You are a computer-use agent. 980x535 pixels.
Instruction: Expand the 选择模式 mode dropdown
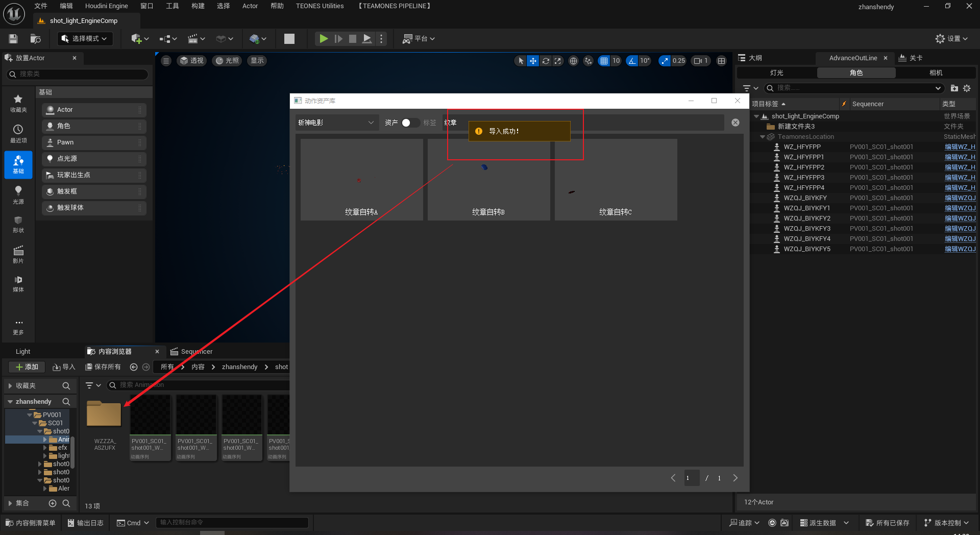[x=85, y=39]
